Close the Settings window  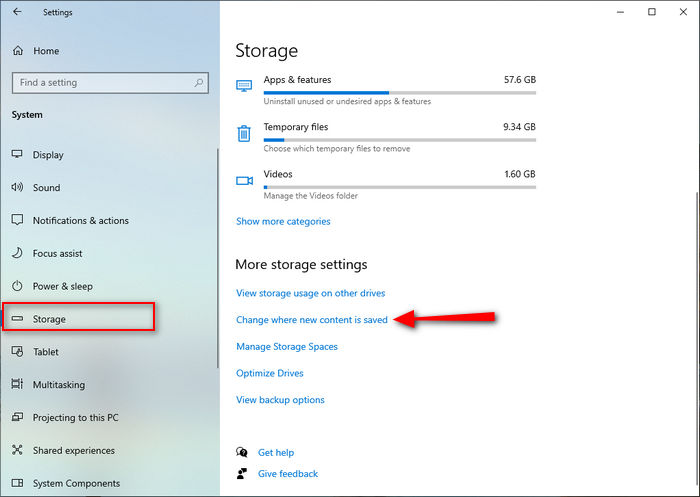coord(683,12)
